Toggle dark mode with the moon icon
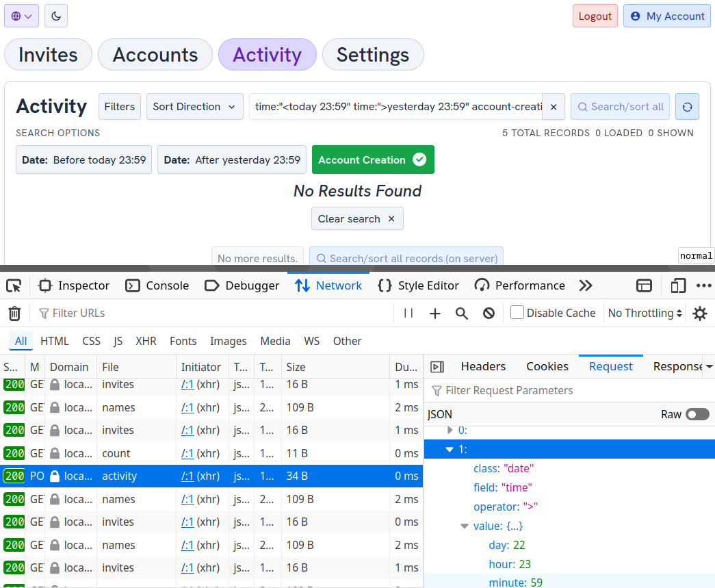The width and height of the screenshot is (715, 588). [x=55, y=15]
